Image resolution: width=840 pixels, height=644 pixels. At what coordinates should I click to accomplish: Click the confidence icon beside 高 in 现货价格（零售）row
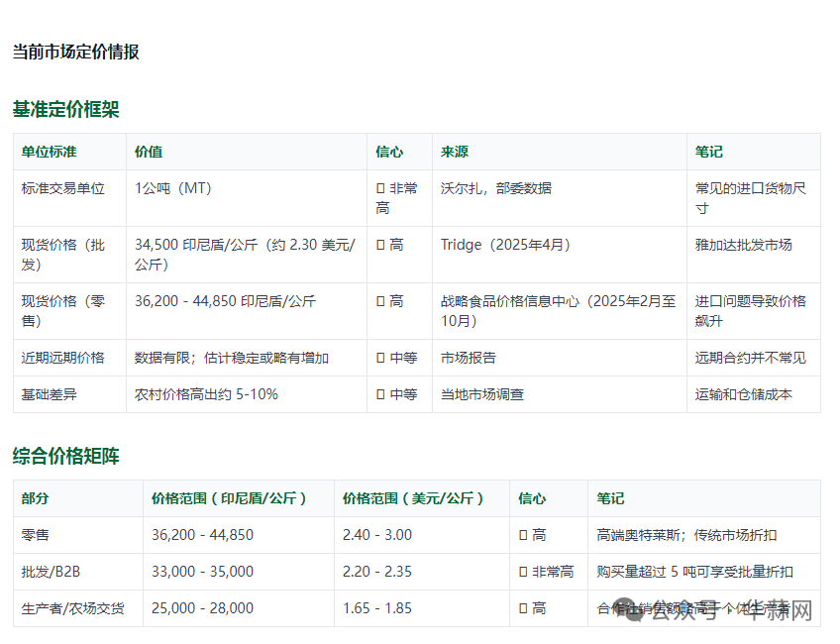coord(379,301)
